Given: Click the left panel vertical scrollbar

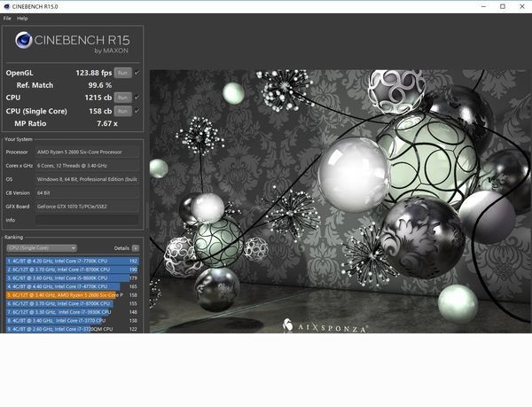Looking at the screenshot, I should click(147, 215).
